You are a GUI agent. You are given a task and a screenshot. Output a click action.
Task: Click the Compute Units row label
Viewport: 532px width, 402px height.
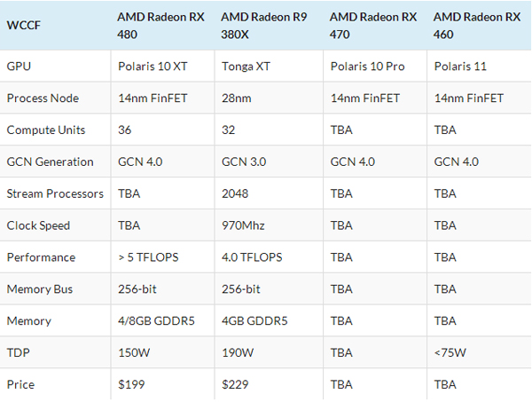tap(44, 130)
